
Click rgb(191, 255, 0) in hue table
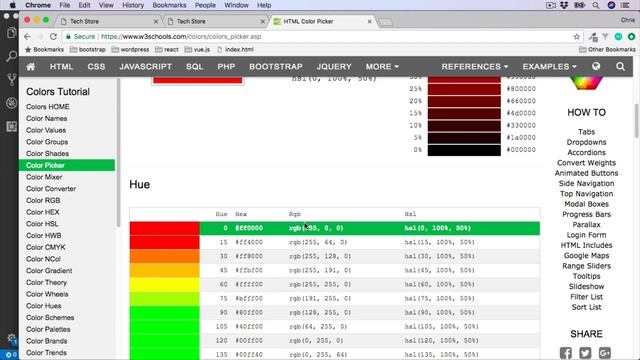coord(320,298)
